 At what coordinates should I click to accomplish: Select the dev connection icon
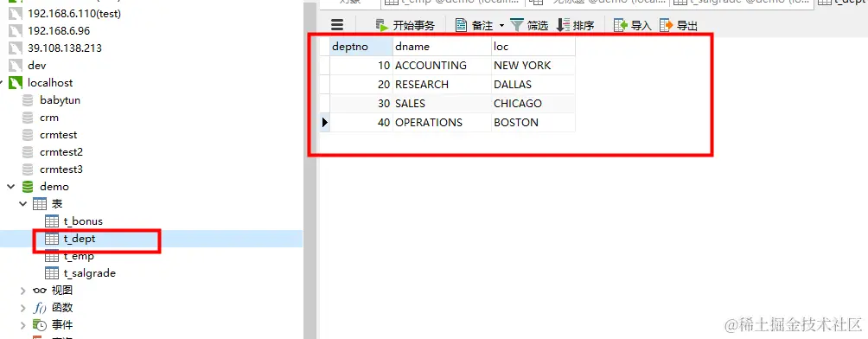point(15,66)
